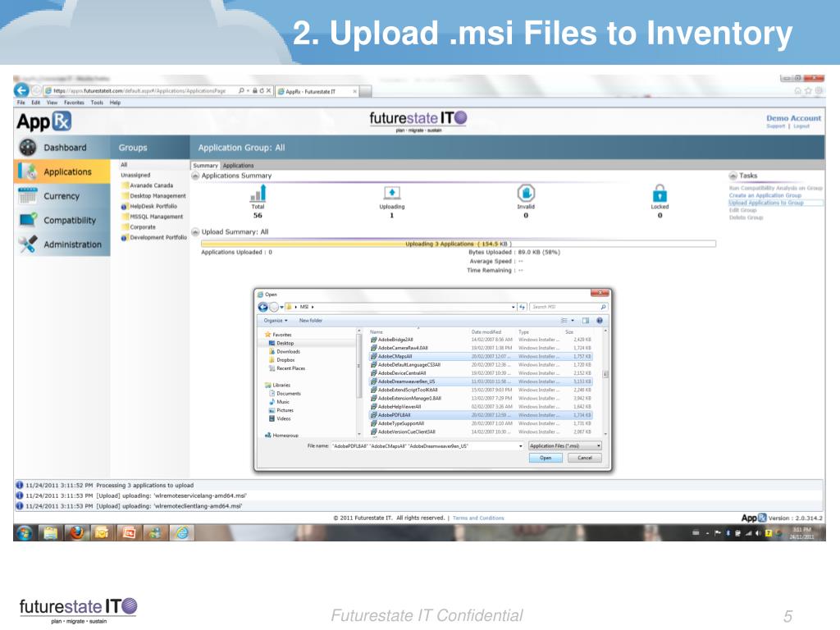840x630 pixels.
Task: Click the Terms and Conditions link
Action: (x=478, y=518)
